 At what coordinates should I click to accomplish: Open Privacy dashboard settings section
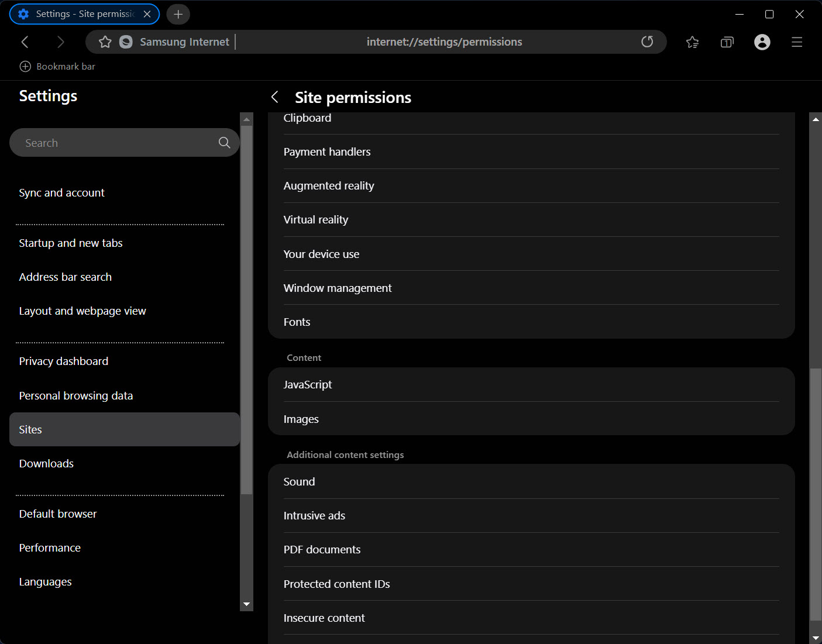63,361
